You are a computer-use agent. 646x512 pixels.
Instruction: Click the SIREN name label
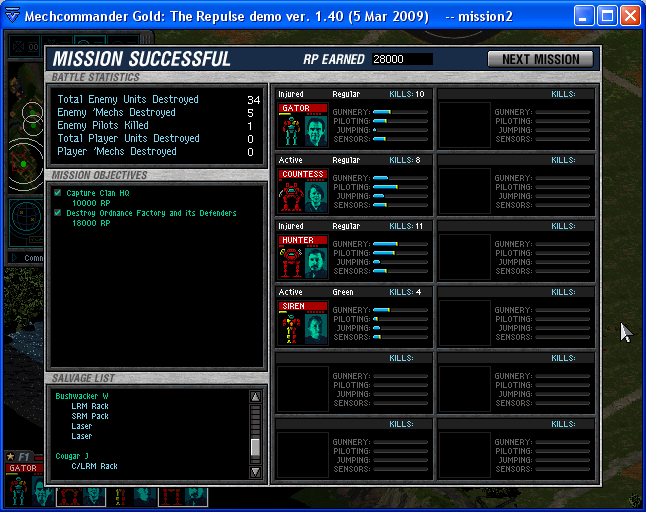[x=303, y=306]
